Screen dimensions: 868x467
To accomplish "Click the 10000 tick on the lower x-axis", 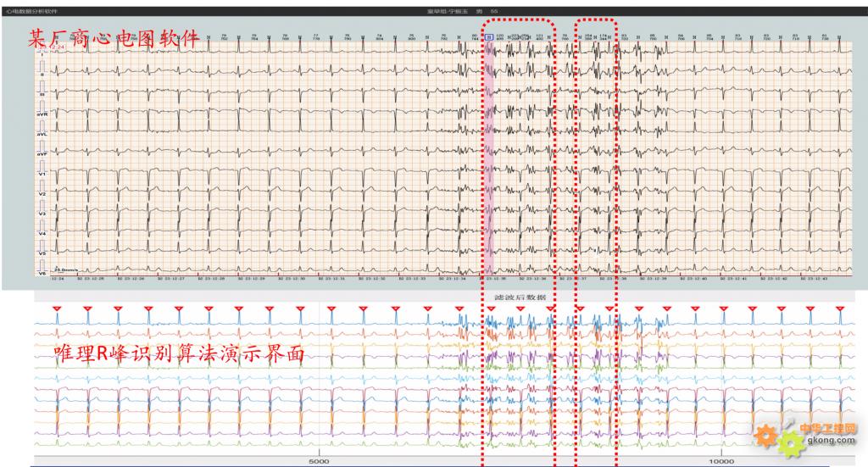I will (x=721, y=461).
